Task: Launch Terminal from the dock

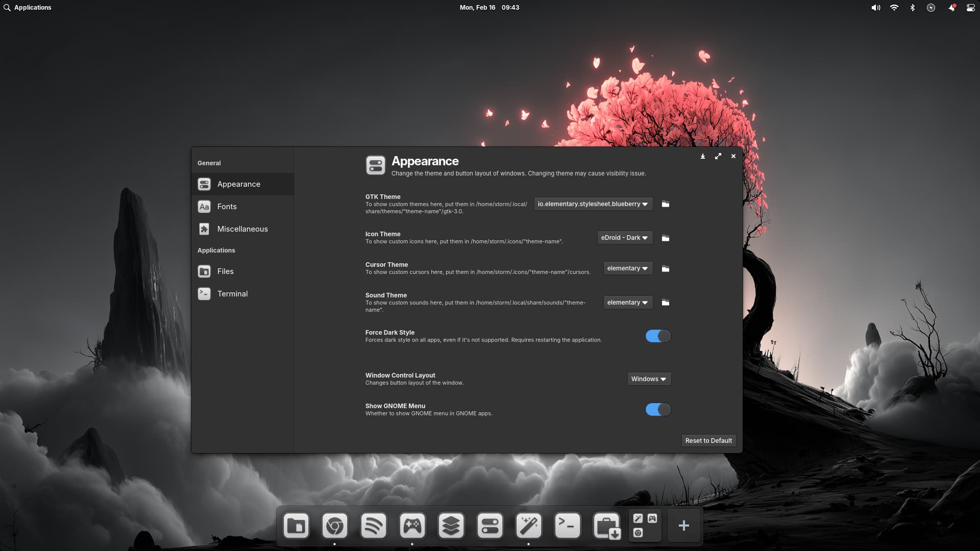Action: click(567, 525)
